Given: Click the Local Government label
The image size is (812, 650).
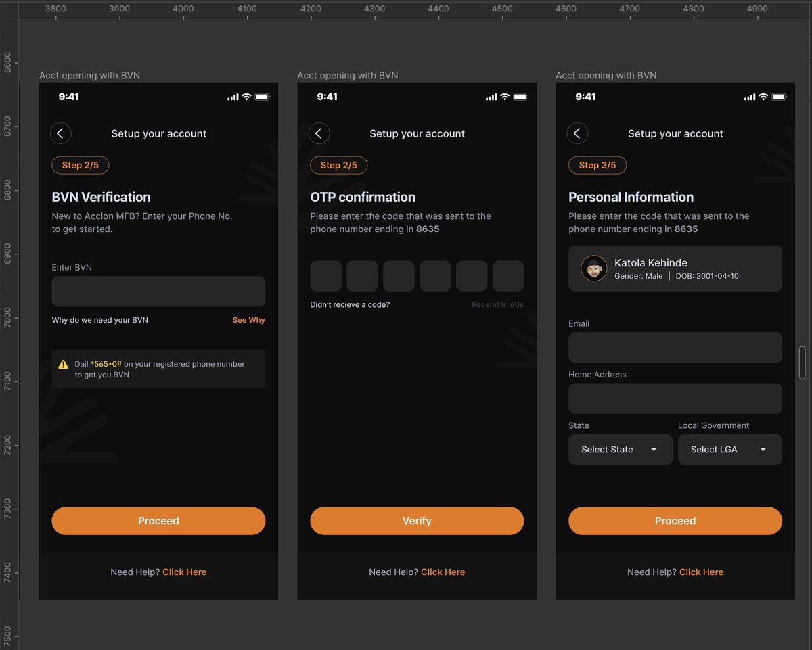Looking at the screenshot, I should (x=714, y=425).
